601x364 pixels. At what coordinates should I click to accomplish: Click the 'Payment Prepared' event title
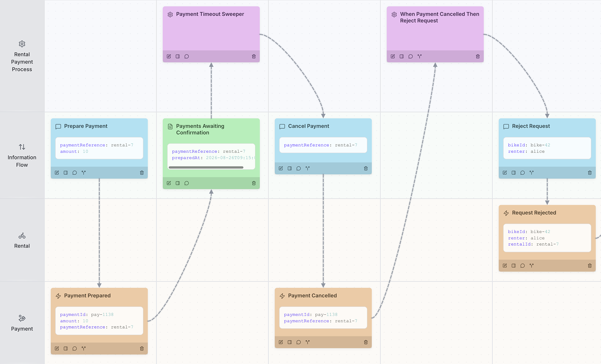[x=87, y=296]
